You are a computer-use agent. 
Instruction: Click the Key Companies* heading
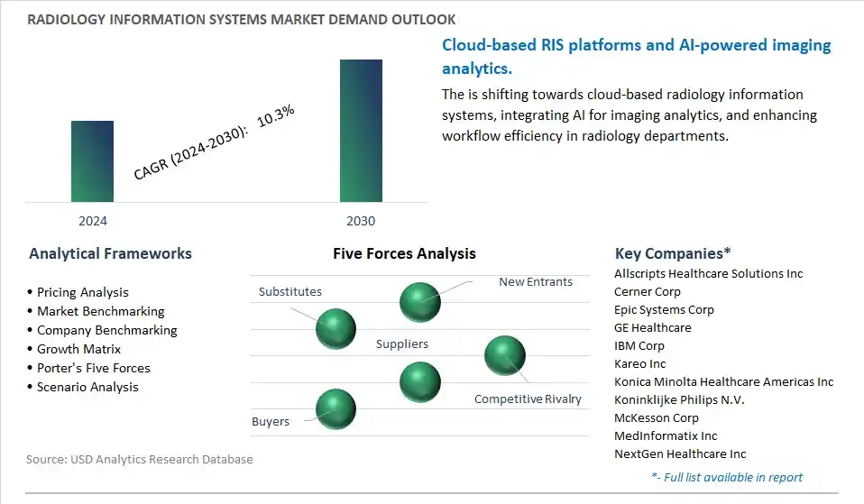pos(673,253)
